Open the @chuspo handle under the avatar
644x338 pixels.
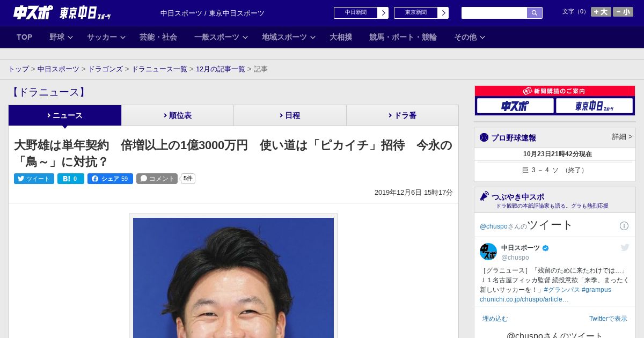pyautogui.click(x=515, y=258)
